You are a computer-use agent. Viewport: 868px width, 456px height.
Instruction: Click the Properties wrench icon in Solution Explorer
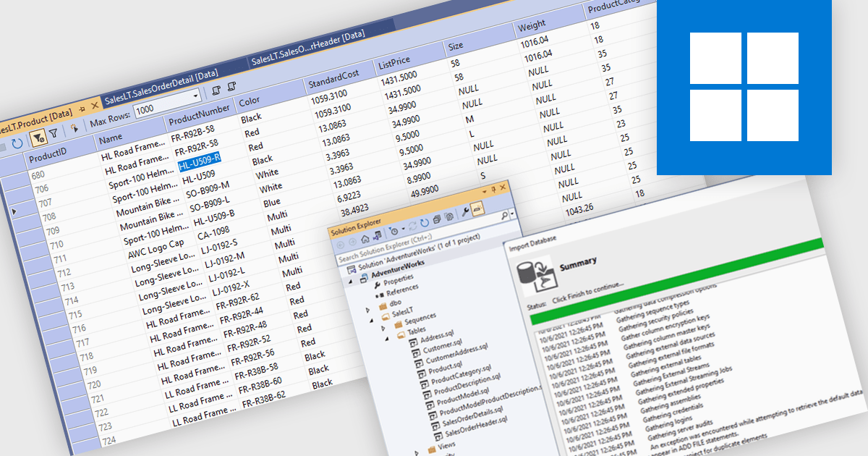(x=466, y=212)
